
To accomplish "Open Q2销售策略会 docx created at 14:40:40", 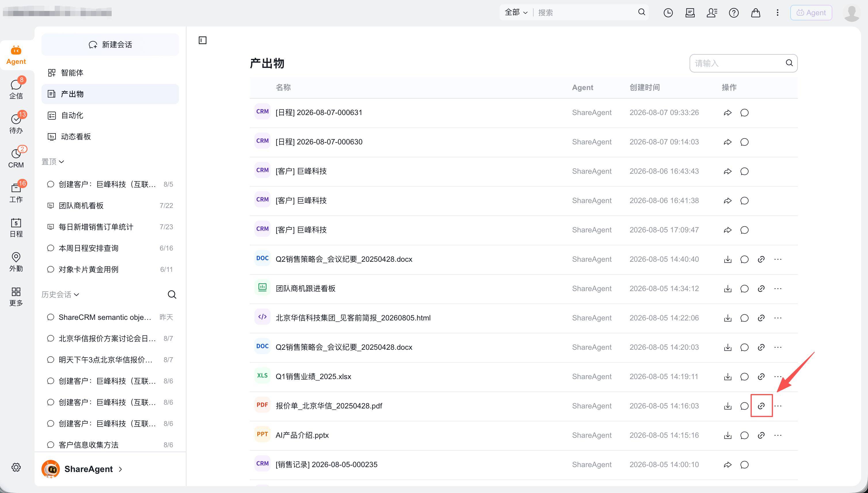I will click(344, 259).
